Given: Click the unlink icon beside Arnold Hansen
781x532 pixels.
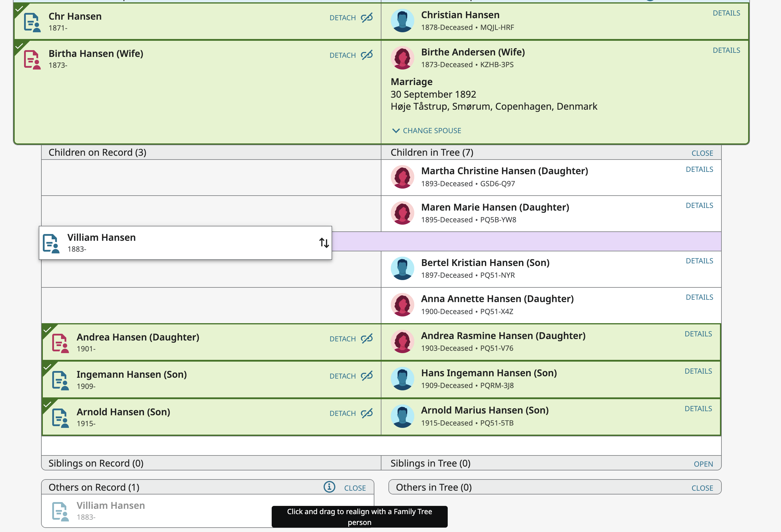Looking at the screenshot, I should click(367, 413).
